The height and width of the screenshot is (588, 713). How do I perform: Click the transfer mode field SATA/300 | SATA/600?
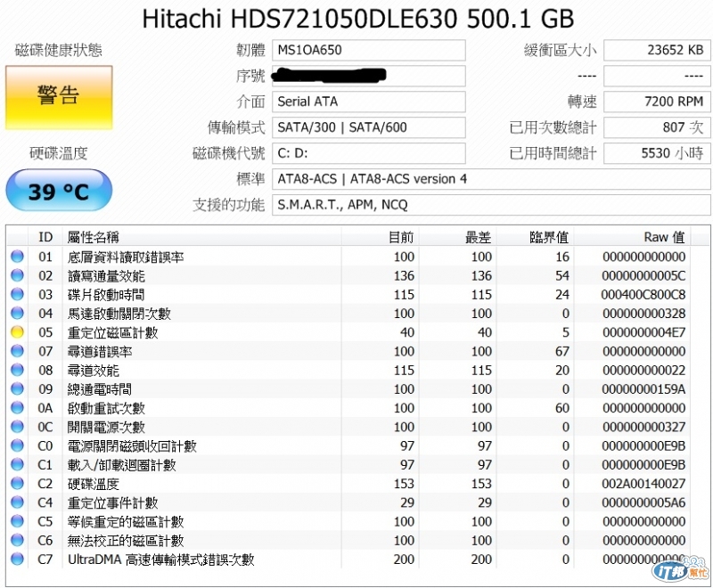[x=369, y=127]
